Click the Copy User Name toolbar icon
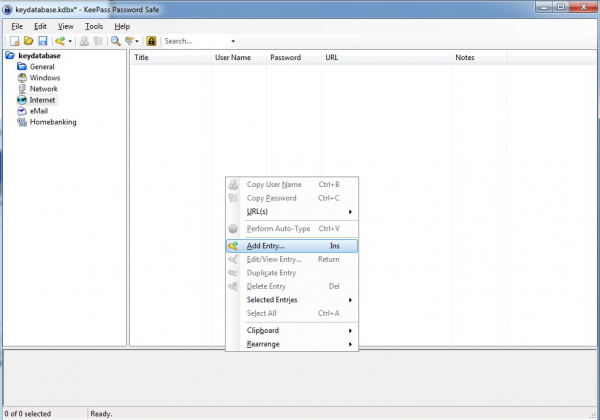The image size is (600, 420). coord(84,41)
